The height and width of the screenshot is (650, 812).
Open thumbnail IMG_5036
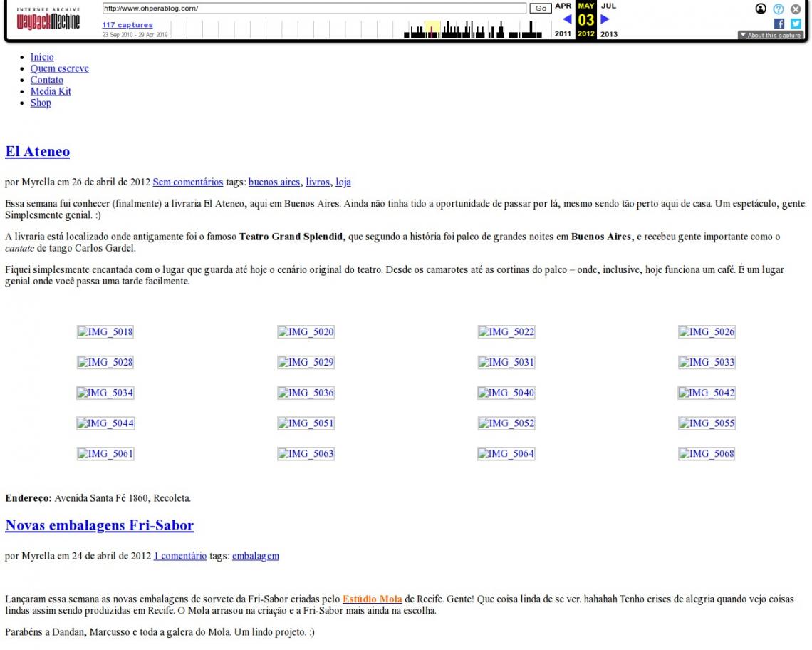click(306, 393)
